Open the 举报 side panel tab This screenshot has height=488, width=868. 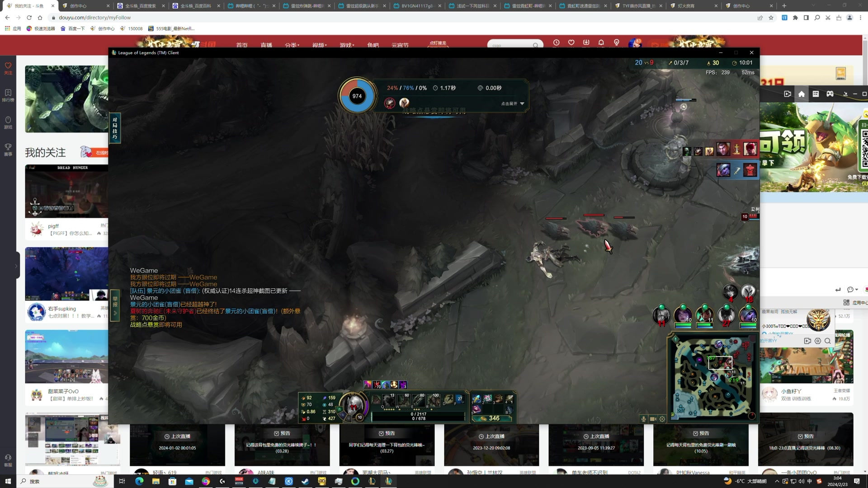click(x=115, y=305)
